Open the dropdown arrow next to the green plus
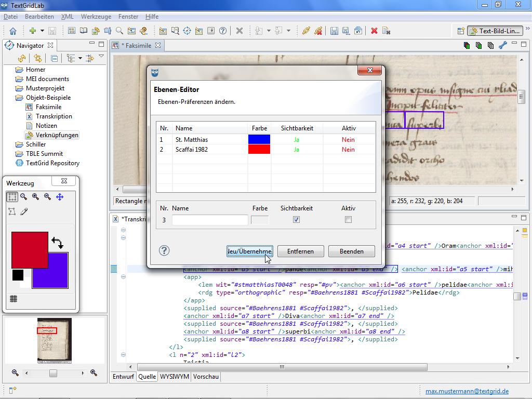Image resolution: width=532 pixels, height=399 pixels. (42, 31)
